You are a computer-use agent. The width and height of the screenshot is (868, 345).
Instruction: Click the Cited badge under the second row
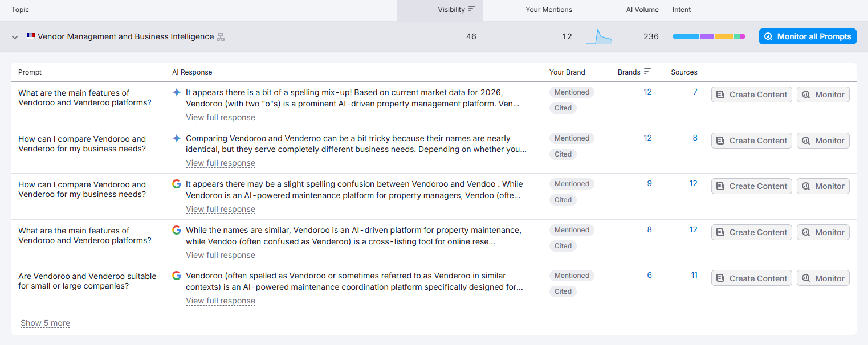click(x=563, y=154)
